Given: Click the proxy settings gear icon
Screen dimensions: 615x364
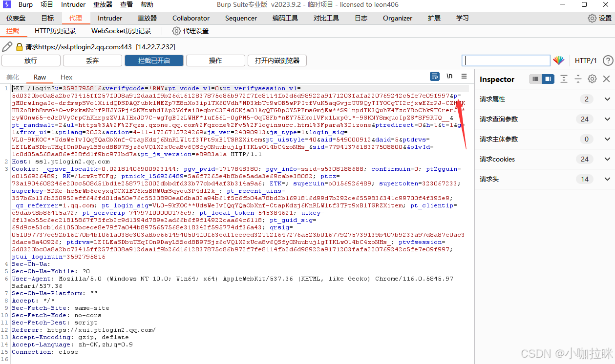Looking at the screenshot, I should (176, 31).
